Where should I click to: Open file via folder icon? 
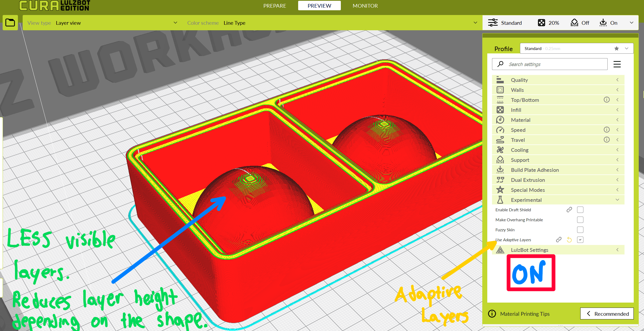[x=10, y=23]
